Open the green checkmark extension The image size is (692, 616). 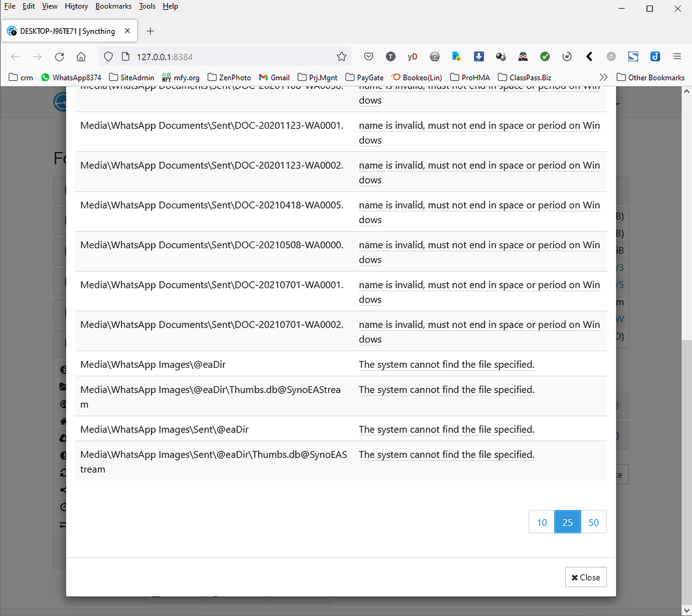point(545,56)
